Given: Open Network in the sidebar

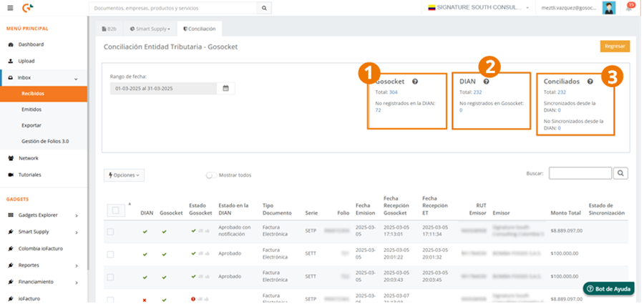Looking at the screenshot, I should [29, 158].
